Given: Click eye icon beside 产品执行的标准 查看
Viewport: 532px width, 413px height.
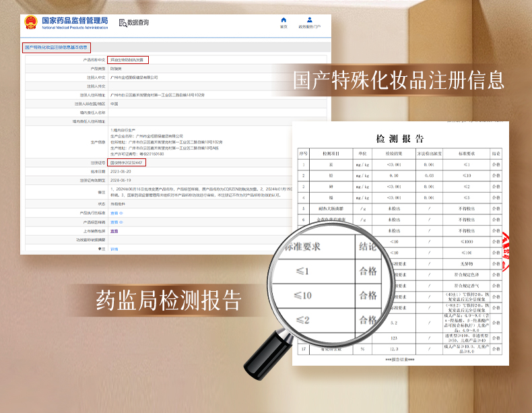Looking at the screenshot, I should 121,214.
